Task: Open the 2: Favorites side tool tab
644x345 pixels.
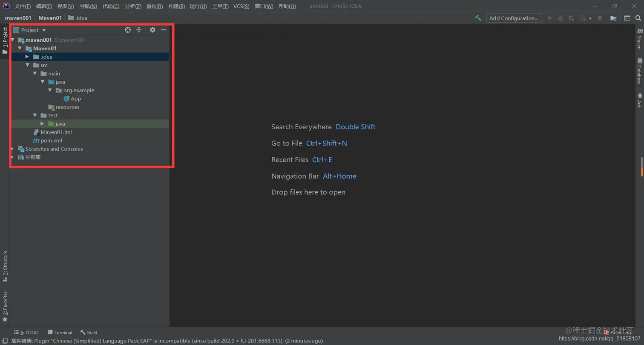Action: pos(5,306)
